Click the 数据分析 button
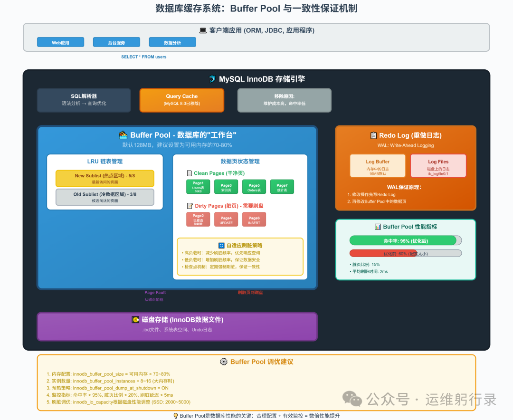 coord(172,42)
